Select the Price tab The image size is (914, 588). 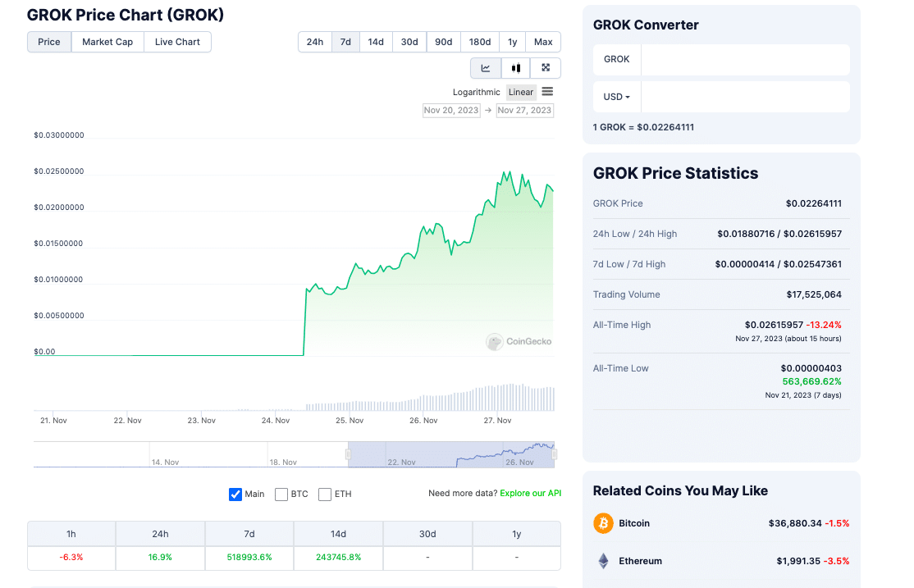pyautogui.click(x=49, y=42)
